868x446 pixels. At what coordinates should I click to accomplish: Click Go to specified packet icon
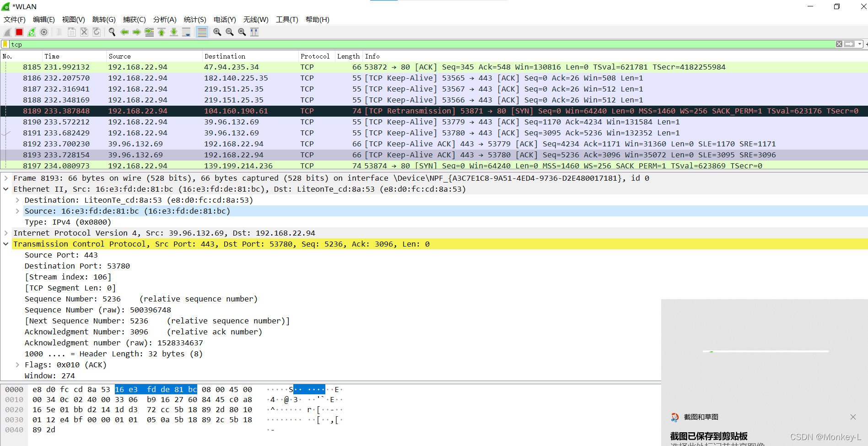(x=149, y=32)
